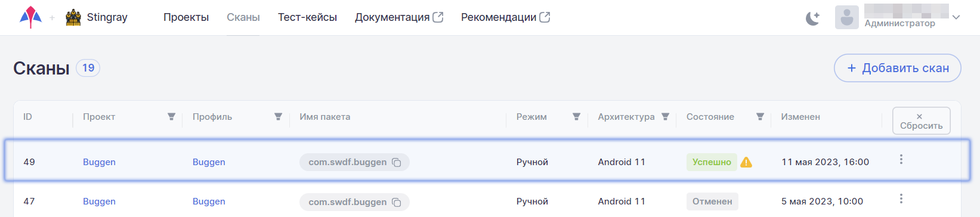Copy package name for scan 47

[396, 202]
